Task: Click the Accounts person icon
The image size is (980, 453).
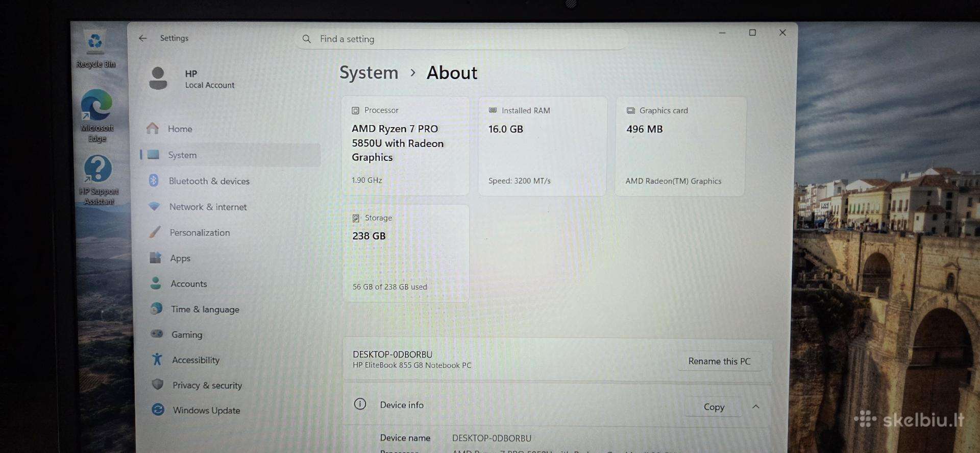Action: click(x=156, y=283)
